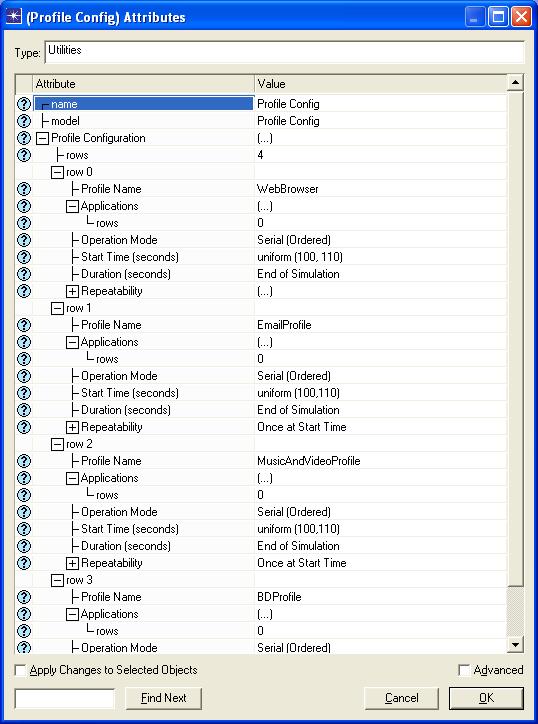Open help icon for row 1 Applications
Image resolution: width=538 pixels, height=724 pixels.
coord(24,342)
